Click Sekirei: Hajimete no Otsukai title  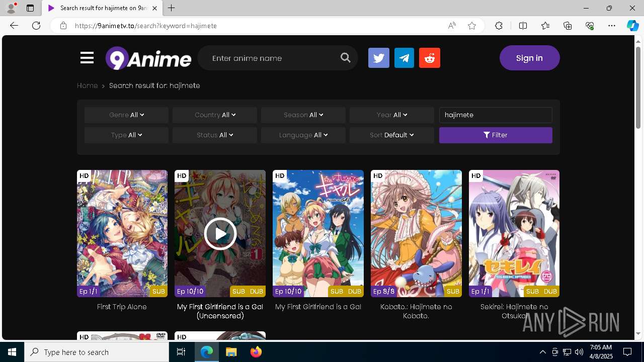pos(514,311)
